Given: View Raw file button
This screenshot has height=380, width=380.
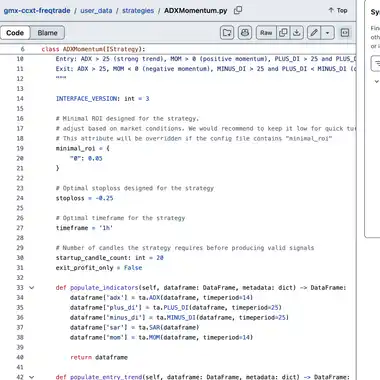Looking at the screenshot, I should click(266, 33).
